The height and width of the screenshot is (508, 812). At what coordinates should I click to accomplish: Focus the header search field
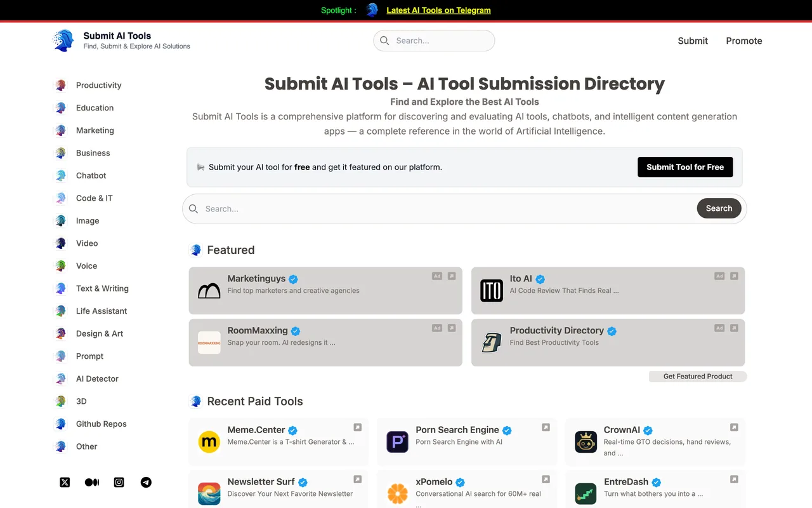(434, 41)
